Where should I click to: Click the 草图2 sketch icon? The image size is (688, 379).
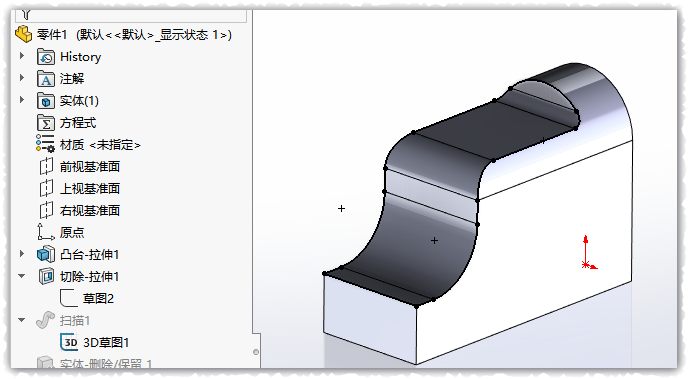(x=69, y=298)
